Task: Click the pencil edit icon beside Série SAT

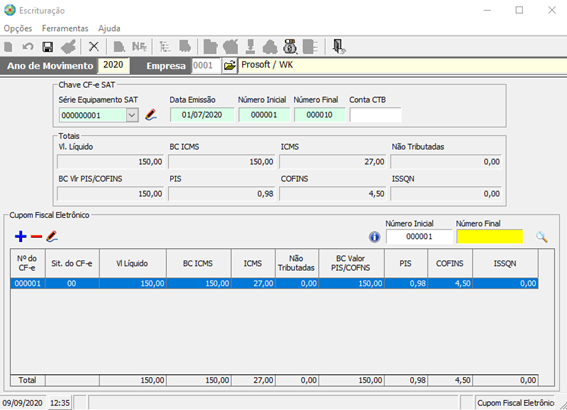Action: pos(151,115)
